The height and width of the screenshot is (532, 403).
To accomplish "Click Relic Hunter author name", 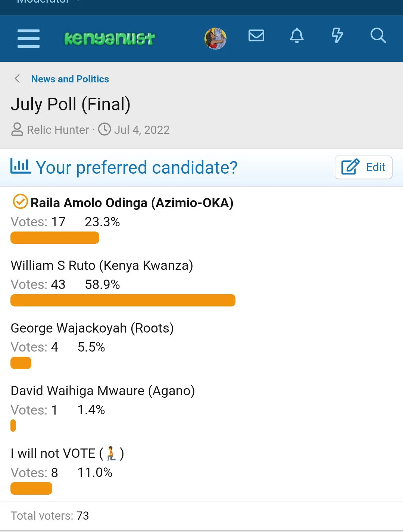I will 58,130.
